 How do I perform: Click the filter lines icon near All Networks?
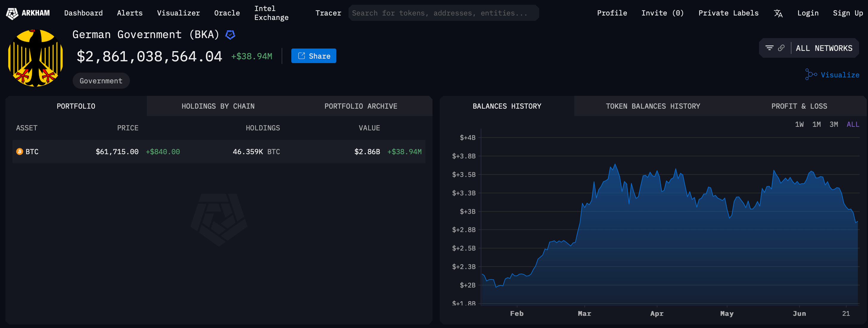coord(769,48)
